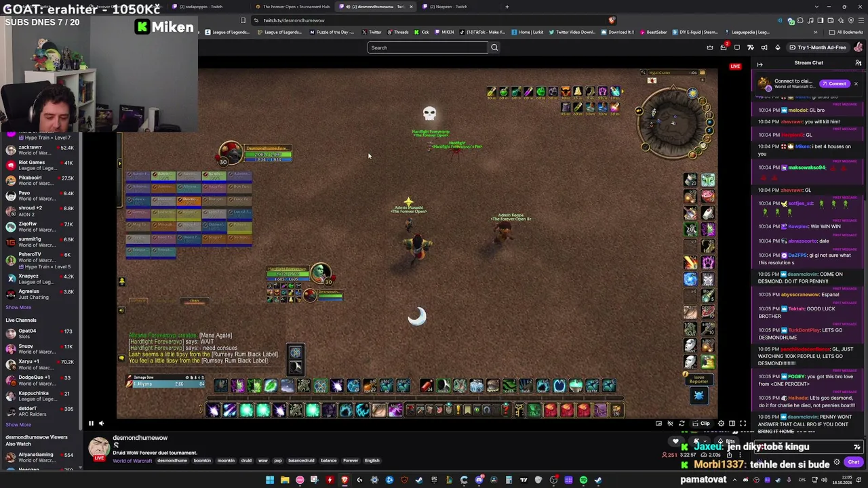Expand Show More under recommended channels
The width and height of the screenshot is (868, 488).
click(x=18, y=308)
